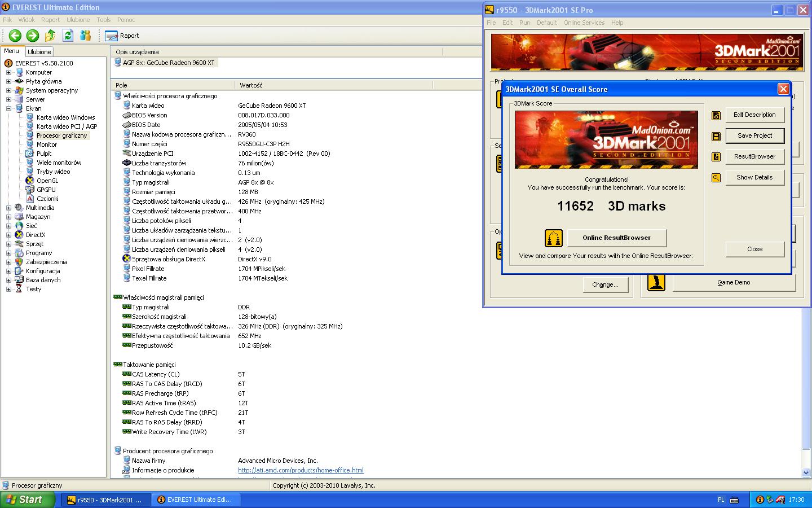Image resolution: width=812 pixels, height=508 pixels.
Task: Click the Refresh toolbar icon
Action: click(68, 36)
